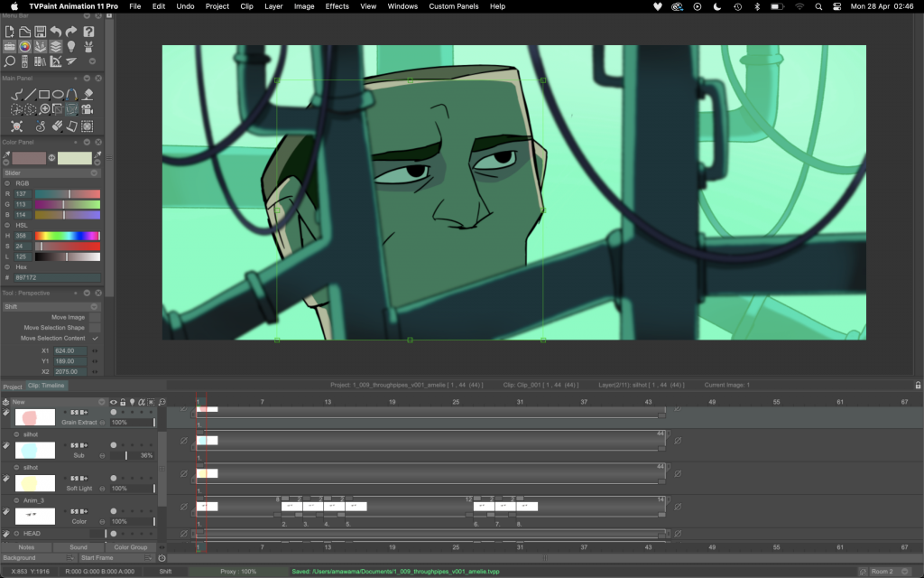The image size is (924, 578).
Task: Toggle visibility of the HEAD layer
Action: [x=113, y=534]
